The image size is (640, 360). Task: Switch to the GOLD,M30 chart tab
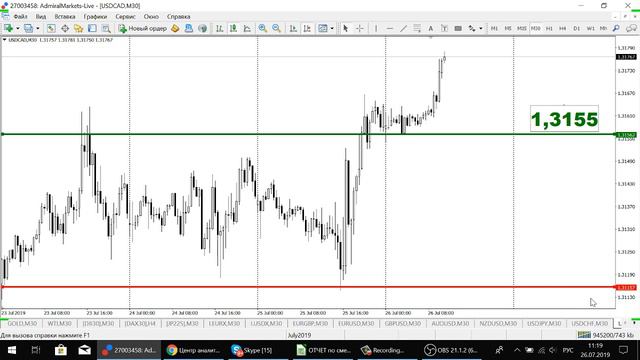click(x=22, y=323)
